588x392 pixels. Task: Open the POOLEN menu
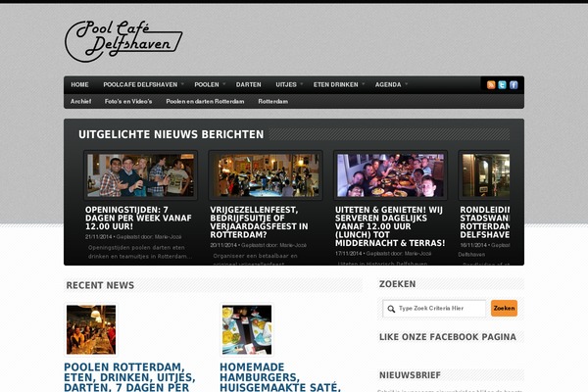coord(206,85)
